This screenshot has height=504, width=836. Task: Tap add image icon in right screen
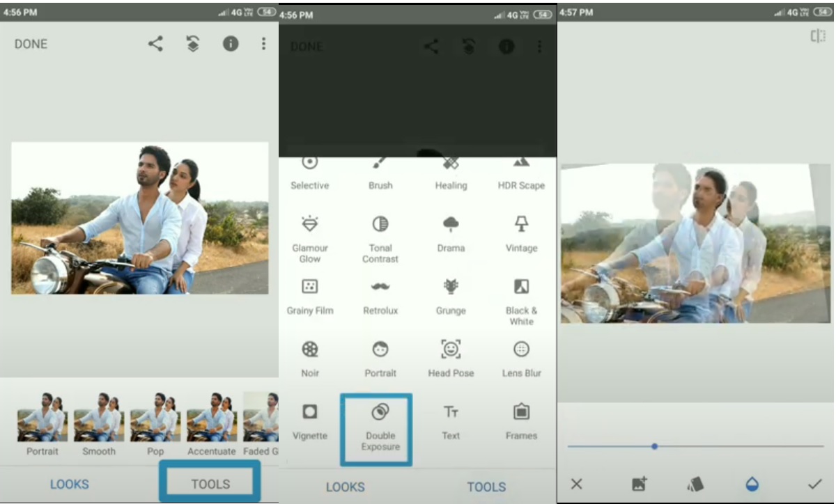click(x=639, y=484)
